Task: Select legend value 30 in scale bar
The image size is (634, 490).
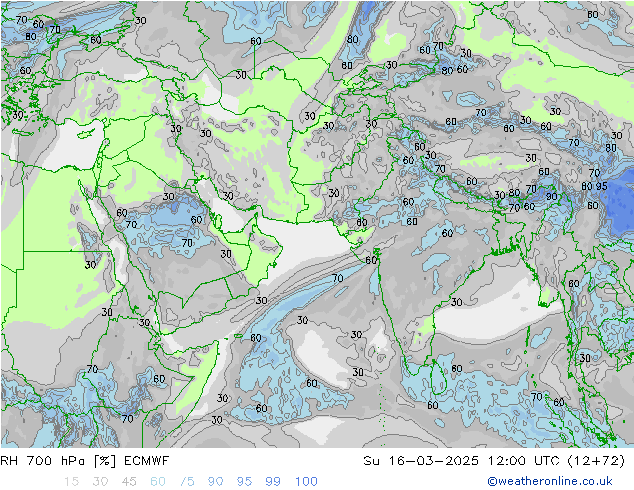Action: pos(100,482)
